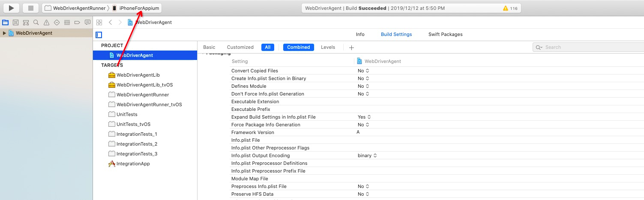Expand the WebDriverAgent project disclosure triangle

pos(4,33)
